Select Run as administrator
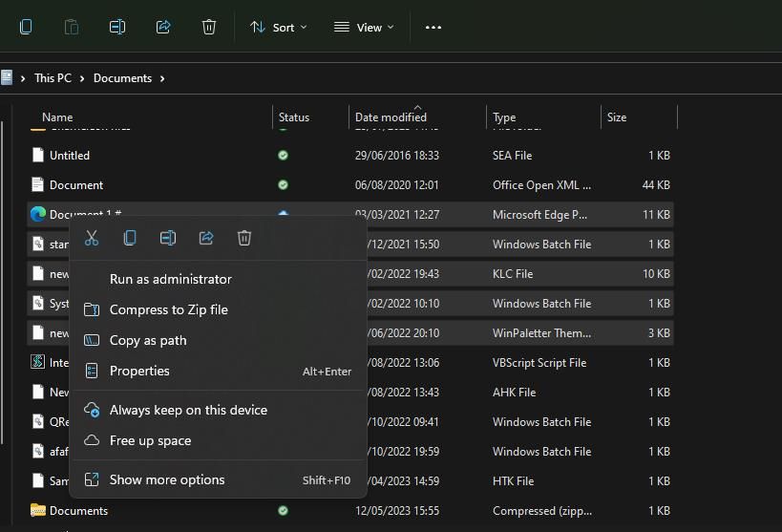Viewport: 782px width, 532px height. 170,279
